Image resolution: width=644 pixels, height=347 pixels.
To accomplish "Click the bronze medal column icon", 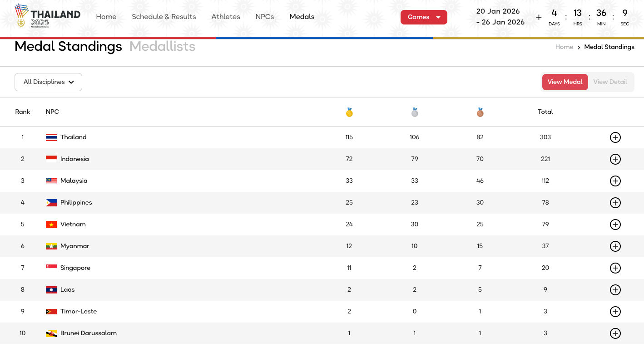I will click(x=480, y=112).
